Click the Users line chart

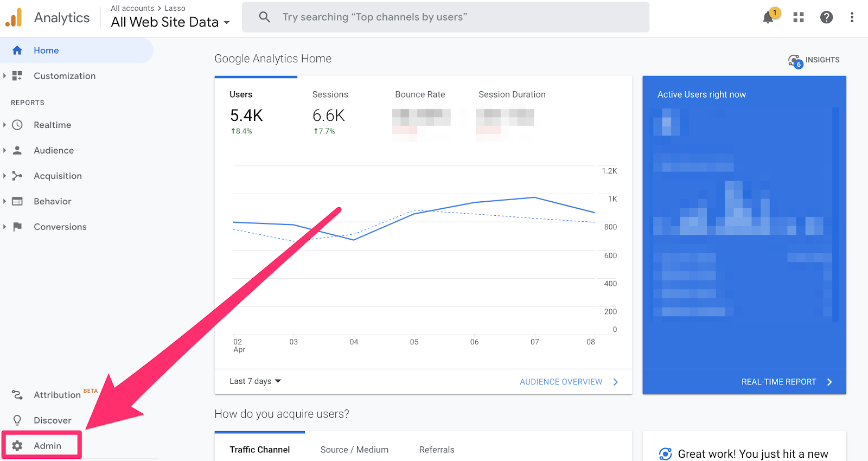click(x=414, y=249)
